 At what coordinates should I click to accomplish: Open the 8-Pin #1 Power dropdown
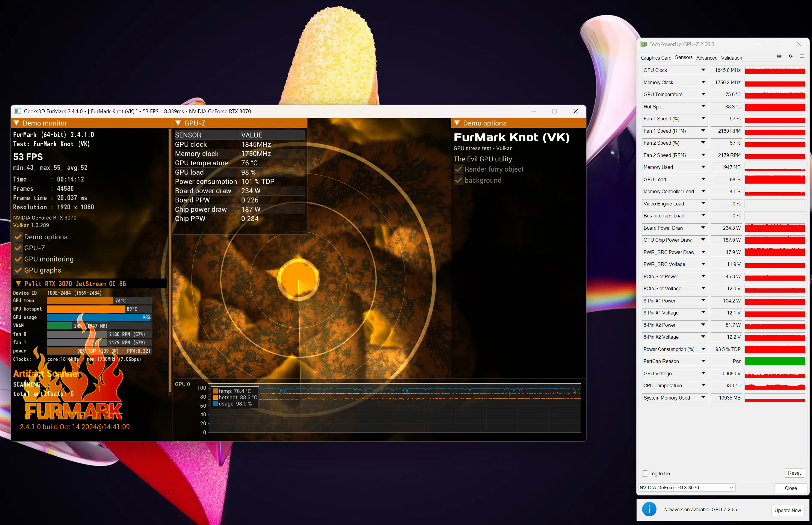pyautogui.click(x=703, y=300)
